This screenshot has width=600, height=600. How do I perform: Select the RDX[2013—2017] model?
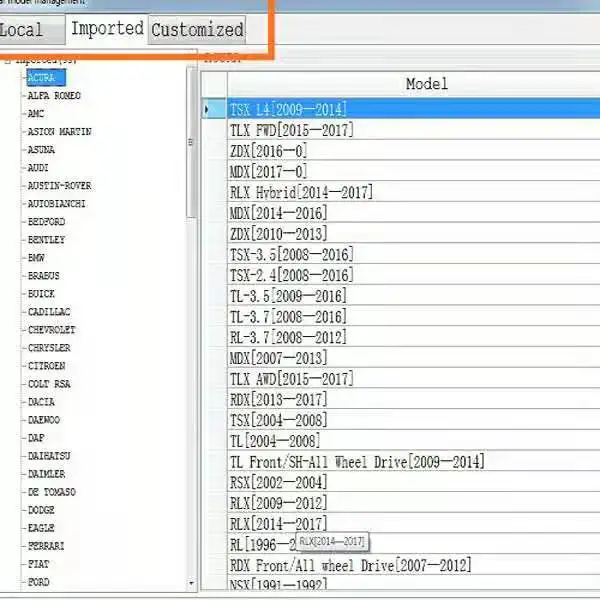[x=278, y=400]
